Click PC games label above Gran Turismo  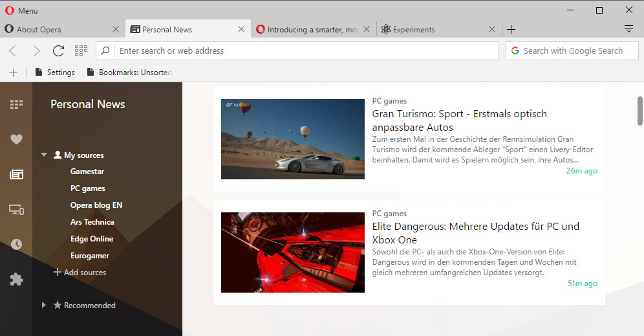pos(389,101)
